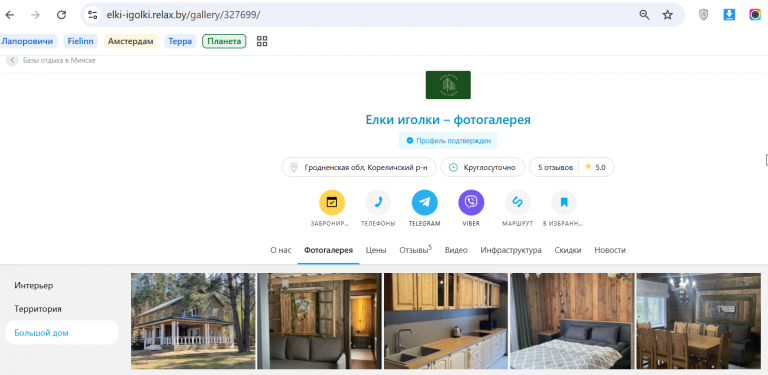Viewport: 768px width, 375px height.
Task: Click the location pin icon in address pill
Action: click(x=294, y=167)
